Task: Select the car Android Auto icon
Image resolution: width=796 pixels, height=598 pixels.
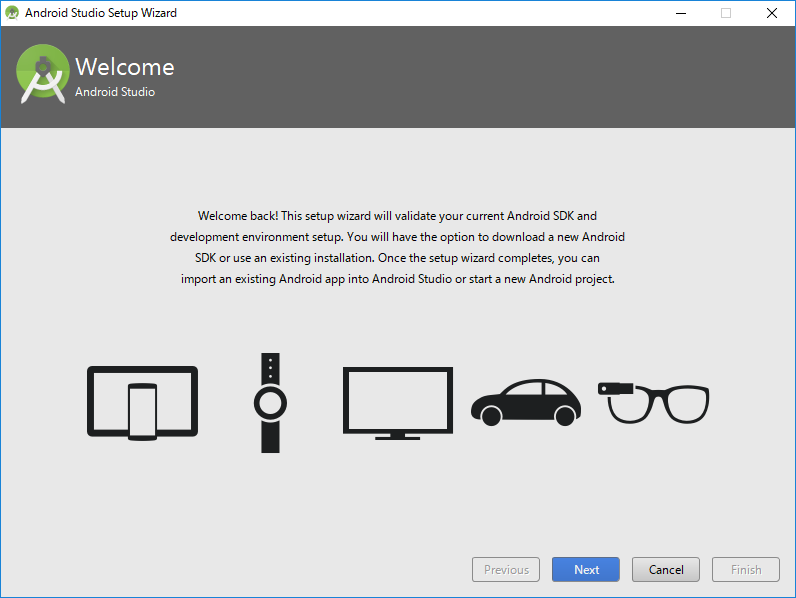Action: click(526, 402)
